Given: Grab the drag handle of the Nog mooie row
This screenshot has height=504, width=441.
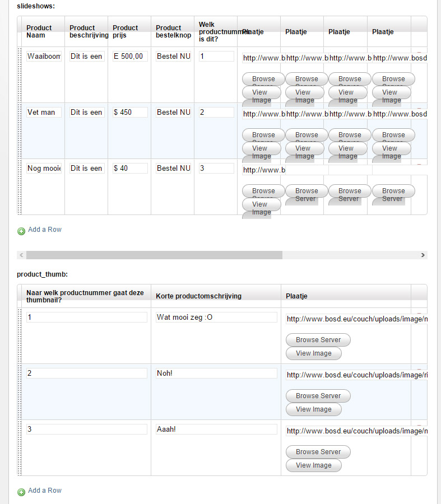Looking at the screenshot, I should pos(19,187).
